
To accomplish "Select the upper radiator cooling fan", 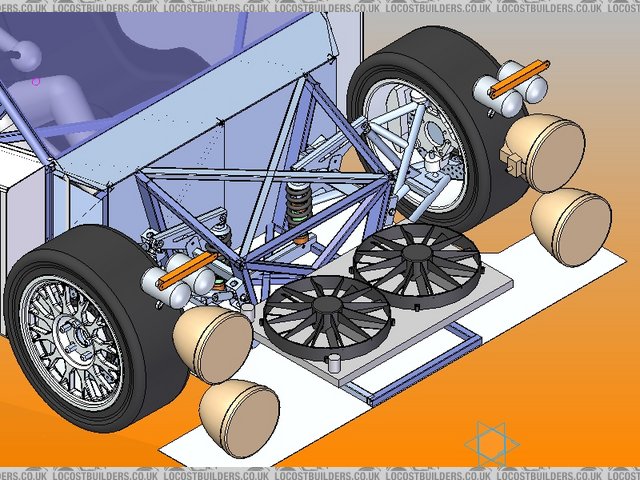I will click(x=417, y=265).
